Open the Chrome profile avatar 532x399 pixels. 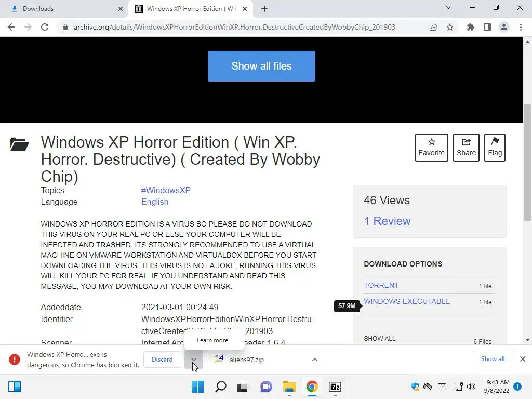click(504, 27)
